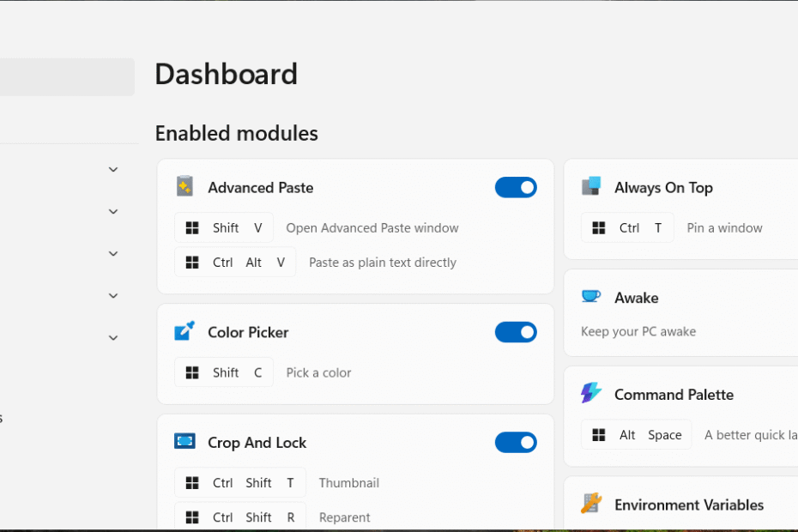Click the "Reparent" shortcut description
Viewport: 798px width, 532px height.
coord(345,517)
